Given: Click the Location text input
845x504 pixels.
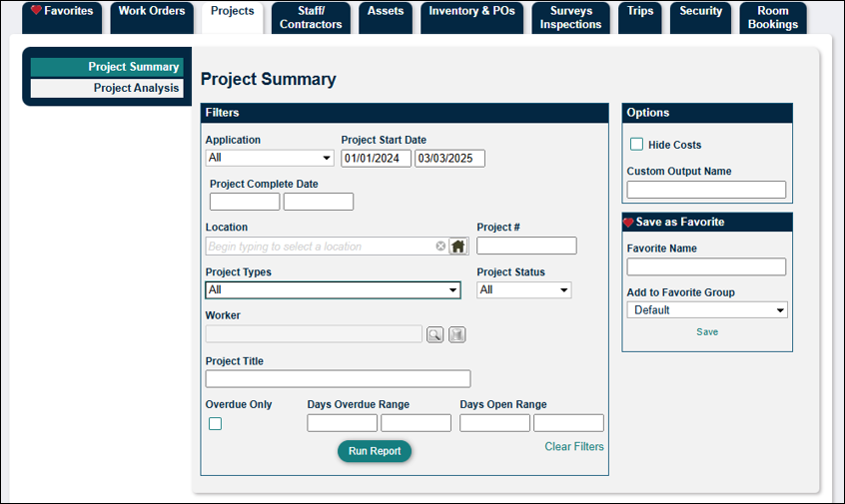Looking at the screenshot, I should point(321,247).
